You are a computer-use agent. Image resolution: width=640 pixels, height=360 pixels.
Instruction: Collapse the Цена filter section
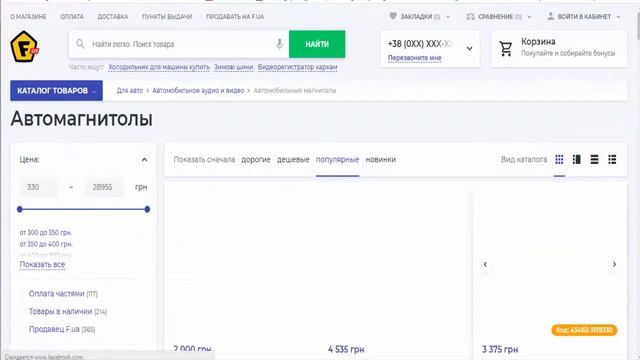point(144,160)
